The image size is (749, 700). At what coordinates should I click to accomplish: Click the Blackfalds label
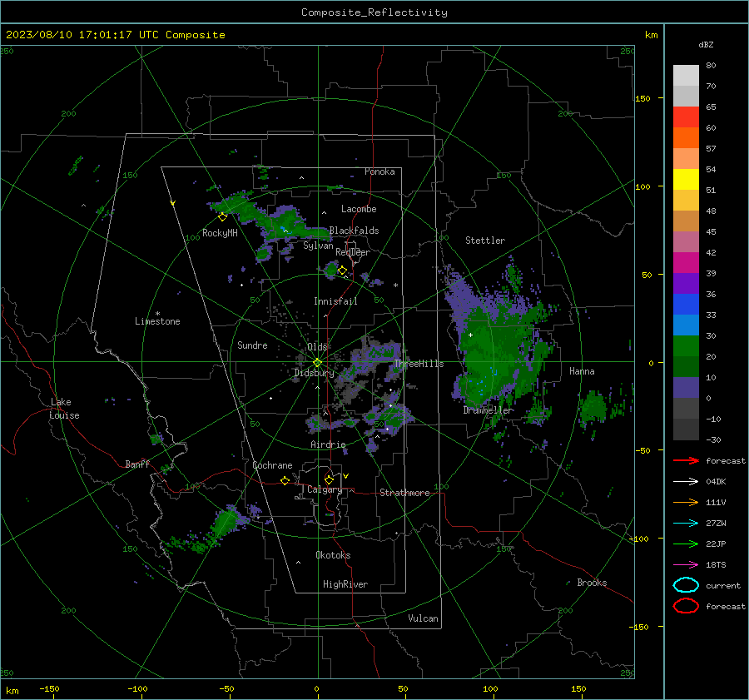(x=354, y=231)
